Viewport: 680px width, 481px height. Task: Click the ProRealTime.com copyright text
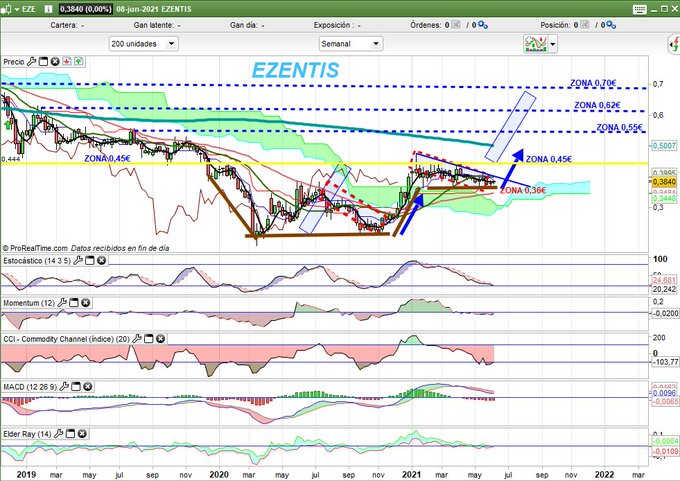coord(35,248)
